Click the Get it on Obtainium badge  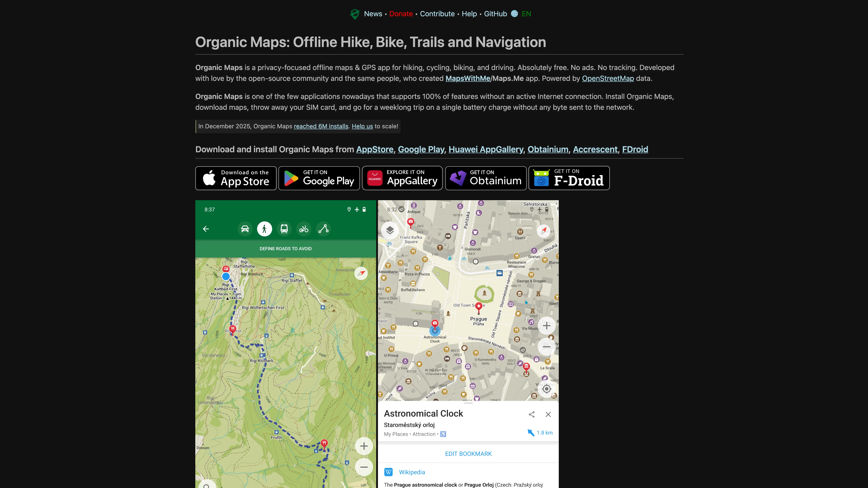tap(486, 178)
